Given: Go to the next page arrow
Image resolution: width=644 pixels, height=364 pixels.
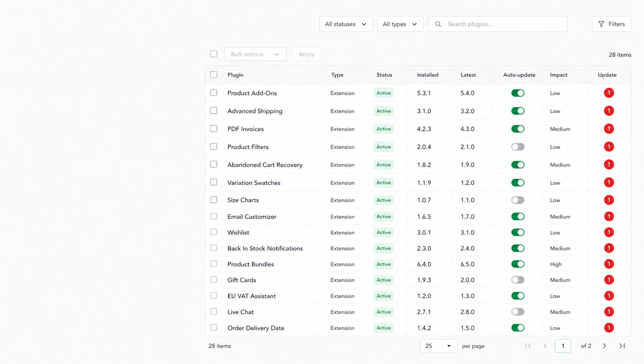Looking at the screenshot, I should (x=604, y=346).
